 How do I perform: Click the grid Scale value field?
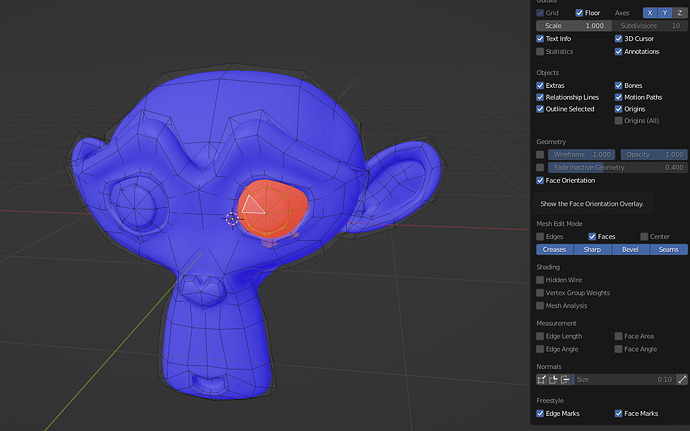(574, 25)
